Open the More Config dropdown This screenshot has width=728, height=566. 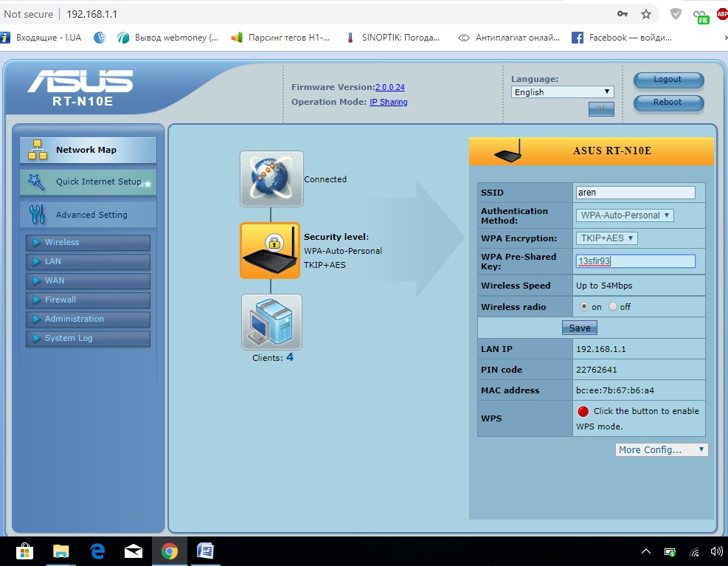662,450
